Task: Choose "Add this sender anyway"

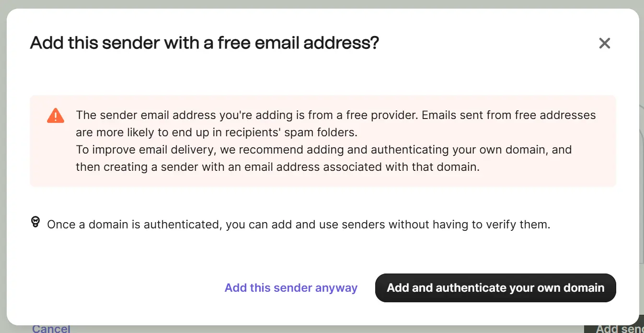Action: (291, 288)
